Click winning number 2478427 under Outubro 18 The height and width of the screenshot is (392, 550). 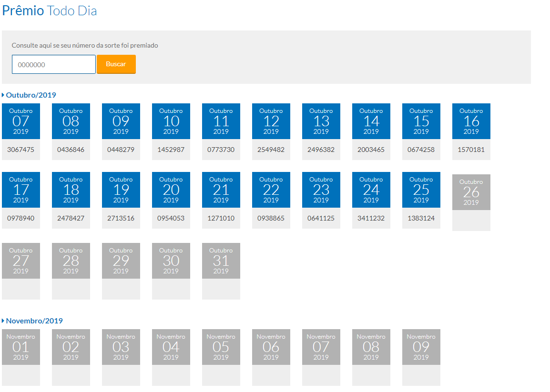tap(71, 218)
